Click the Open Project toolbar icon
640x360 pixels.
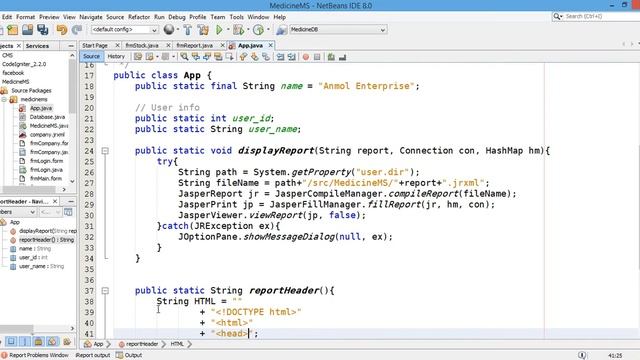[x=27, y=30]
